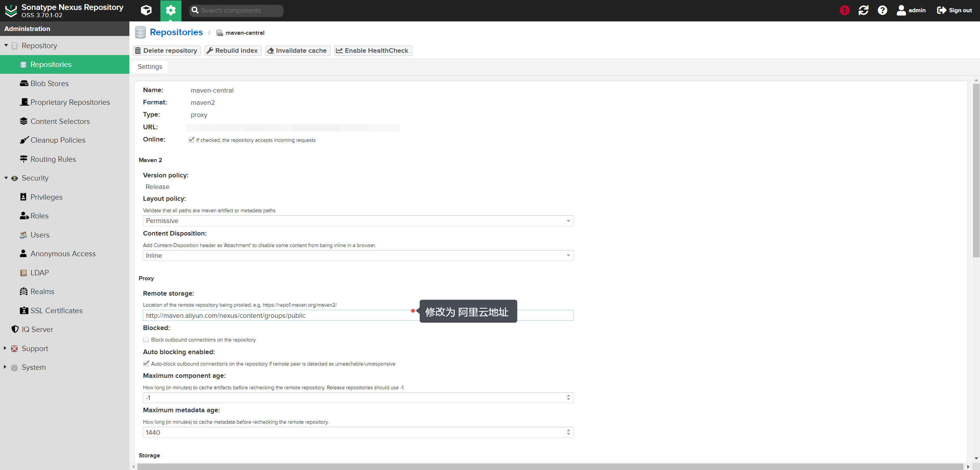
Task: Open the Content Disposition Inline dropdown
Action: [x=568, y=255]
